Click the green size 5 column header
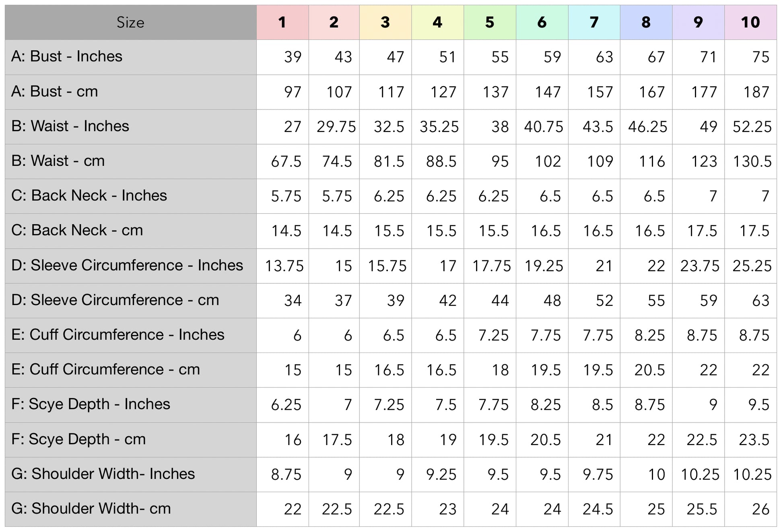The width and height of the screenshot is (783, 532). (489, 23)
